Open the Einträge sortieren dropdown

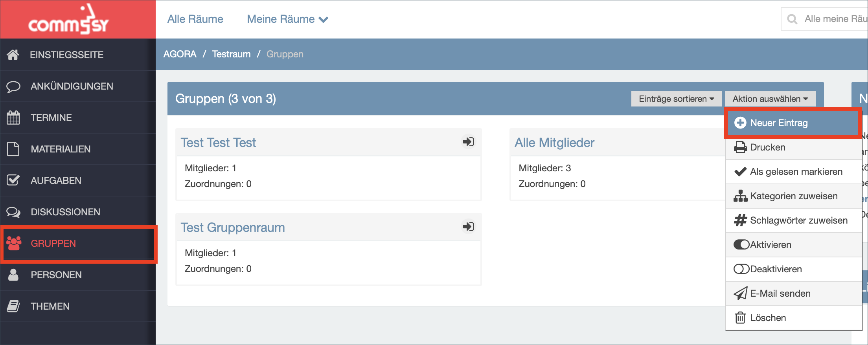[676, 99]
